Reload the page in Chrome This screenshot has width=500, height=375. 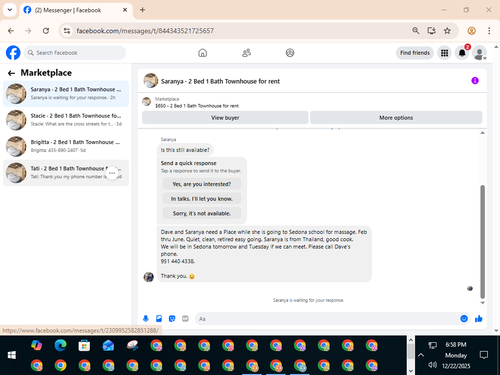click(46, 31)
